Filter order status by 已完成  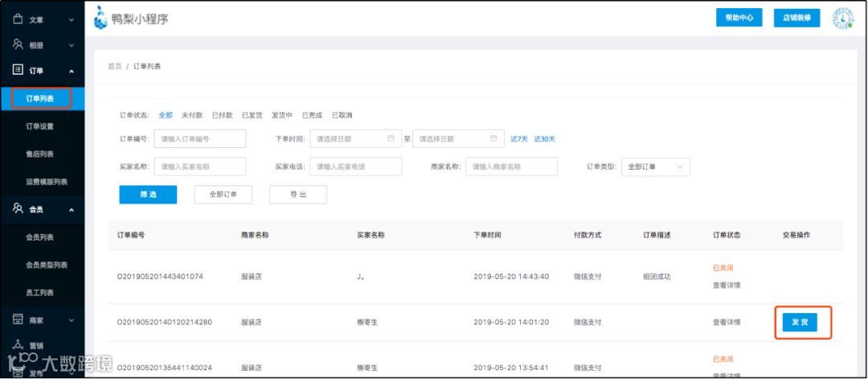click(312, 115)
